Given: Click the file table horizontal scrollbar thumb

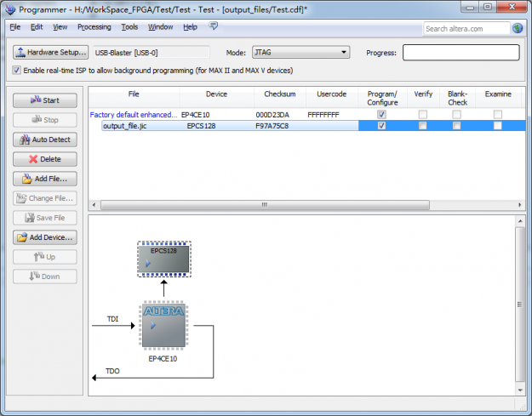Looking at the screenshot, I should point(265,205).
